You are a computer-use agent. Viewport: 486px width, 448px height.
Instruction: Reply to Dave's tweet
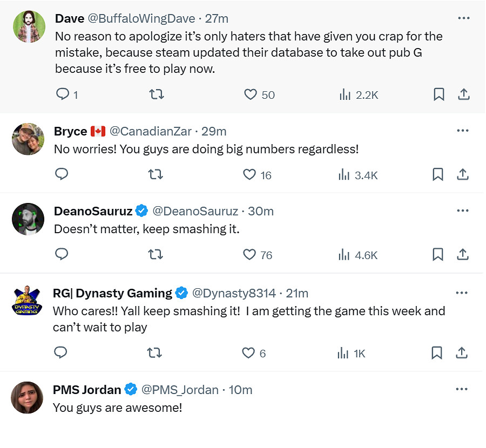pyautogui.click(x=63, y=95)
